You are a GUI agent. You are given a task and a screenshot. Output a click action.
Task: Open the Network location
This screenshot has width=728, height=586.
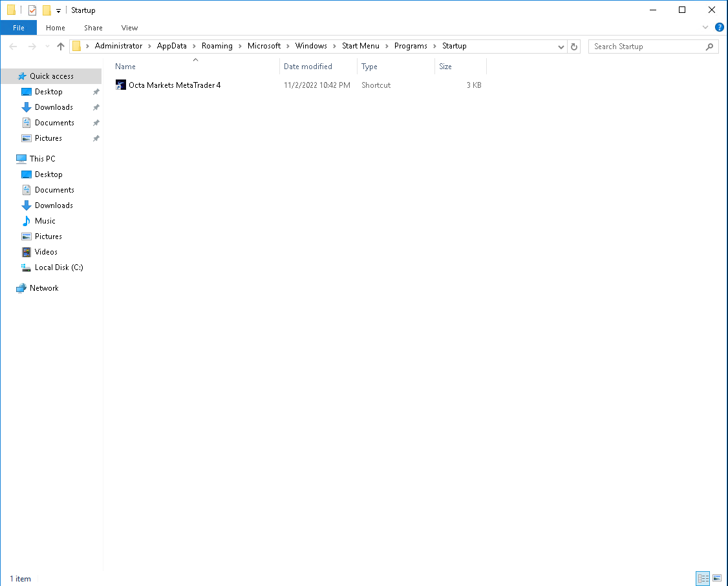coord(44,288)
